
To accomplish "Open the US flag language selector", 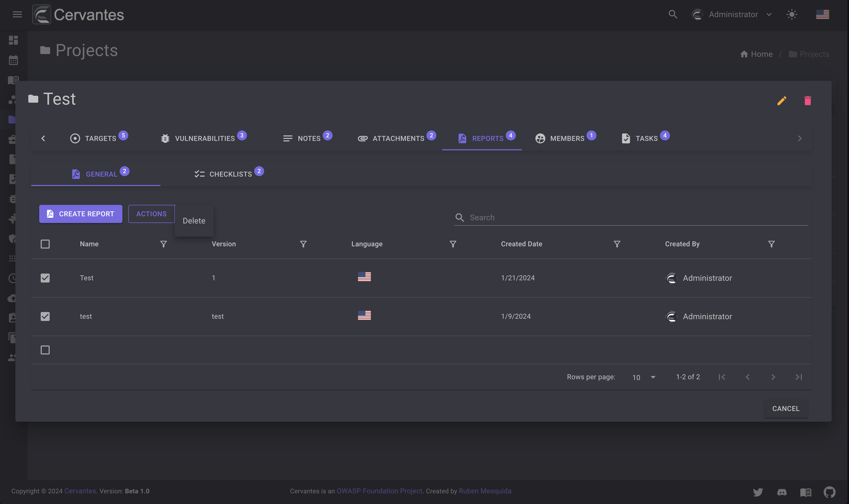I will (822, 14).
